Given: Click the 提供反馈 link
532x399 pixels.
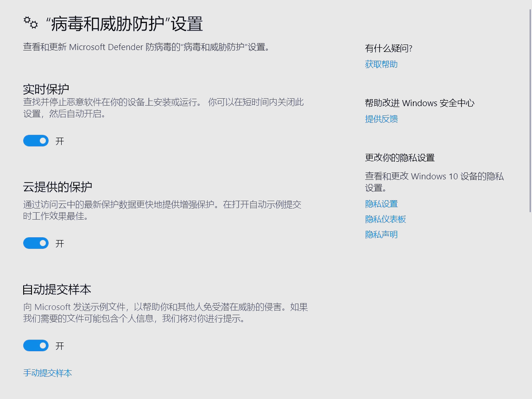Looking at the screenshot, I should click(x=381, y=119).
